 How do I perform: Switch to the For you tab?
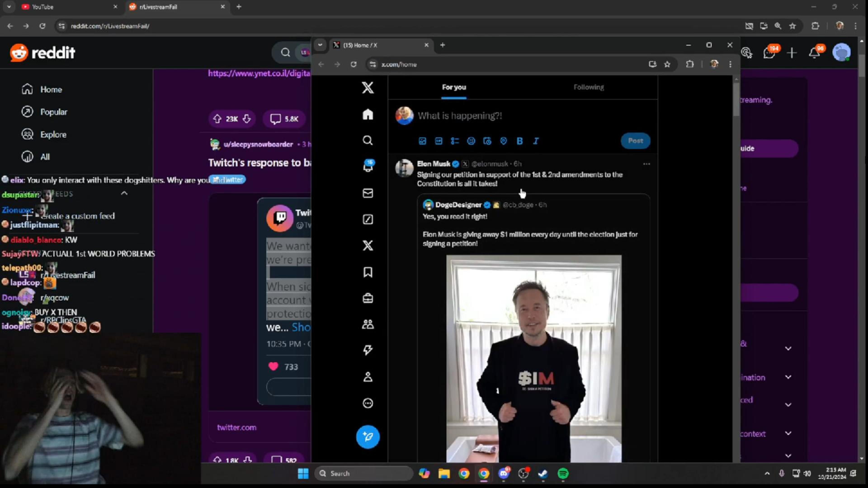click(454, 87)
